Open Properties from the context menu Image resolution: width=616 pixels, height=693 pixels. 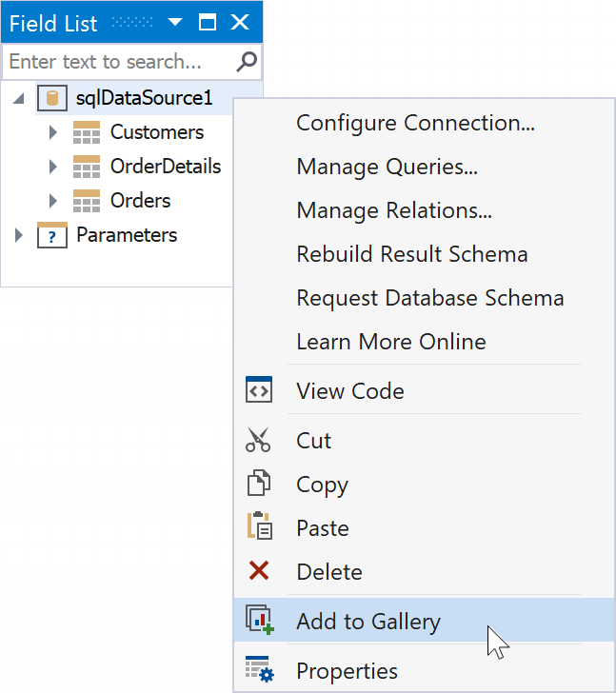(347, 671)
